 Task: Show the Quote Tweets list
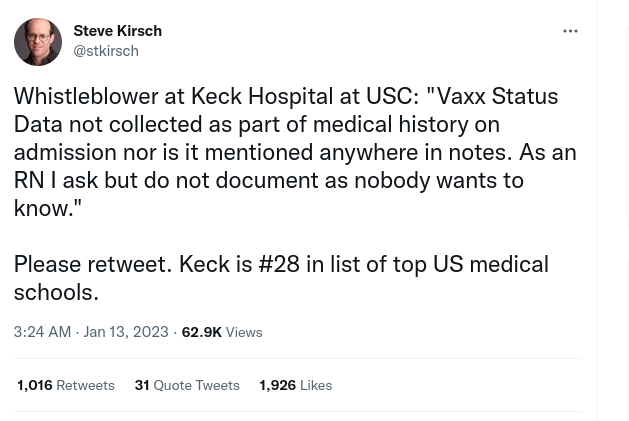point(196,386)
